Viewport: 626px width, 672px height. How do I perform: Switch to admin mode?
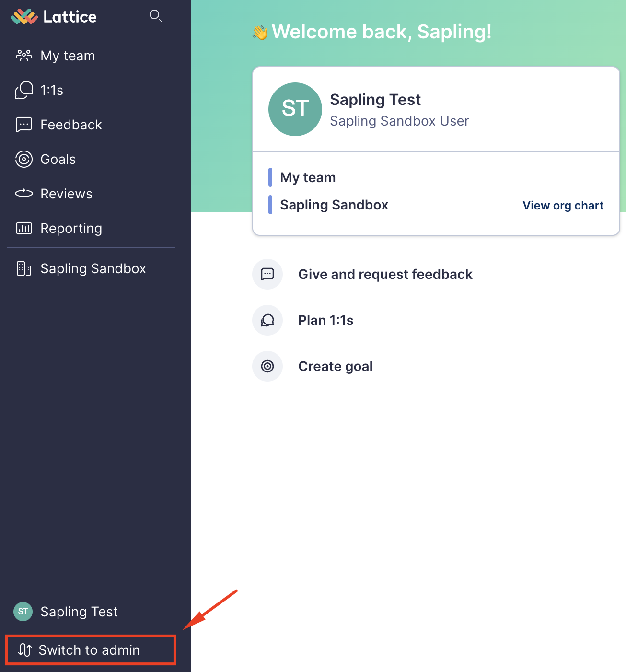point(90,650)
